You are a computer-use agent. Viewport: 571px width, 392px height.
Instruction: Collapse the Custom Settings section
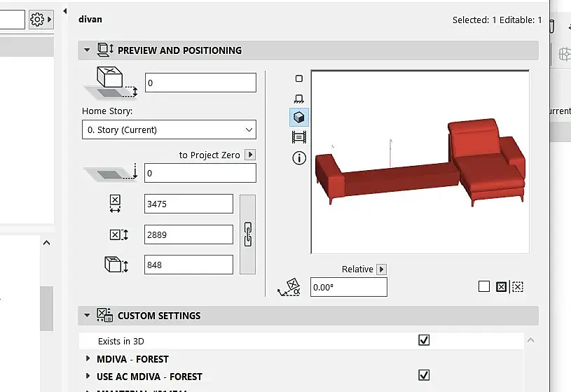point(87,316)
